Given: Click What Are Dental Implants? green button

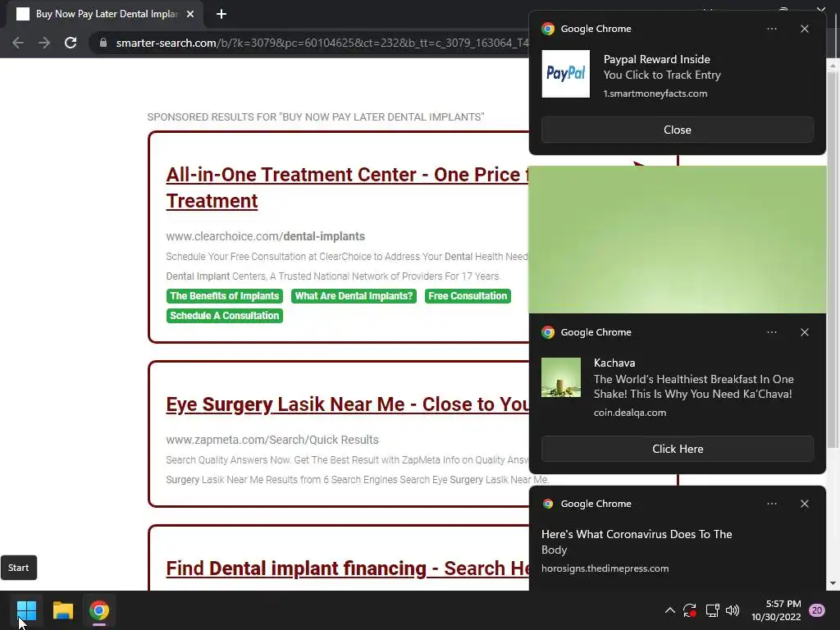Looking at the screenshot, I should (x=354, y=295).
